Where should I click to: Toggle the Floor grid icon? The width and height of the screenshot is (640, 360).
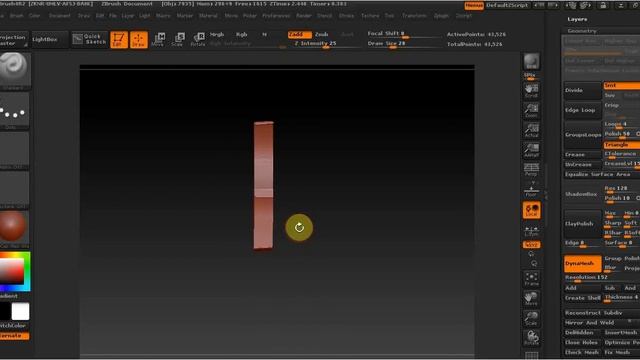[531, 190]
